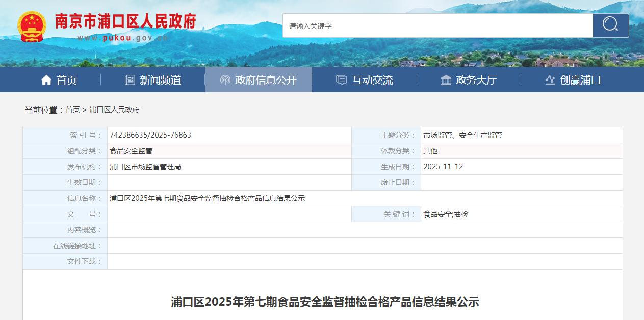Click the 体裁分类 label cell
644x320 pixels.
point(387,151)
